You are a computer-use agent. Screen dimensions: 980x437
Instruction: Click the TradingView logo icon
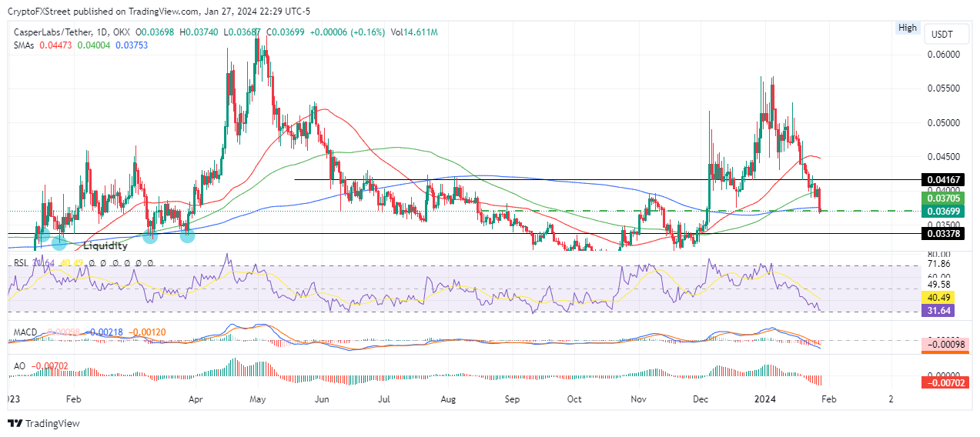point(15,423)
